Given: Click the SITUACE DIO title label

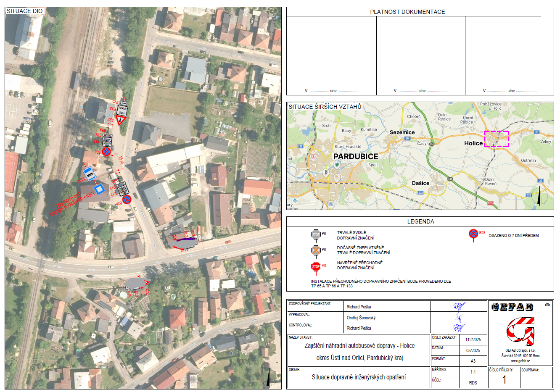Looking at the screenshot, I should (24, 11).
